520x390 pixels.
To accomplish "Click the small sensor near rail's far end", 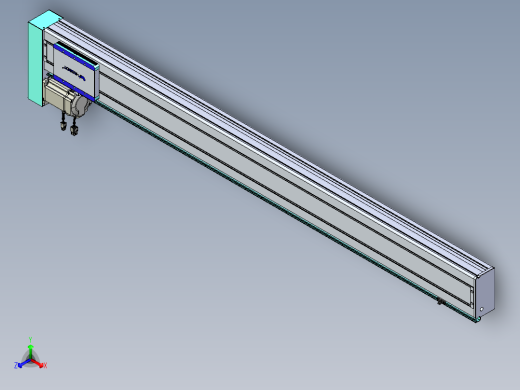I will tap(441, 302).
